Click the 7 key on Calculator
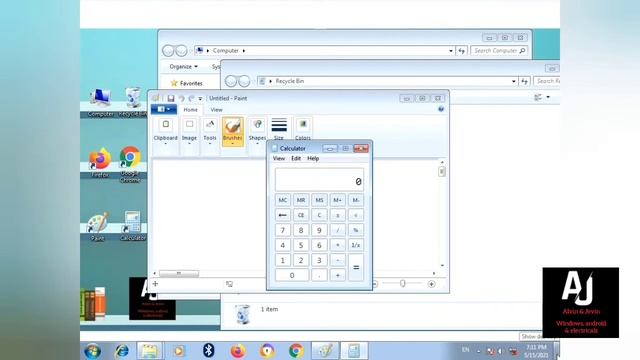The image size is (640, 360). [282, 230]
